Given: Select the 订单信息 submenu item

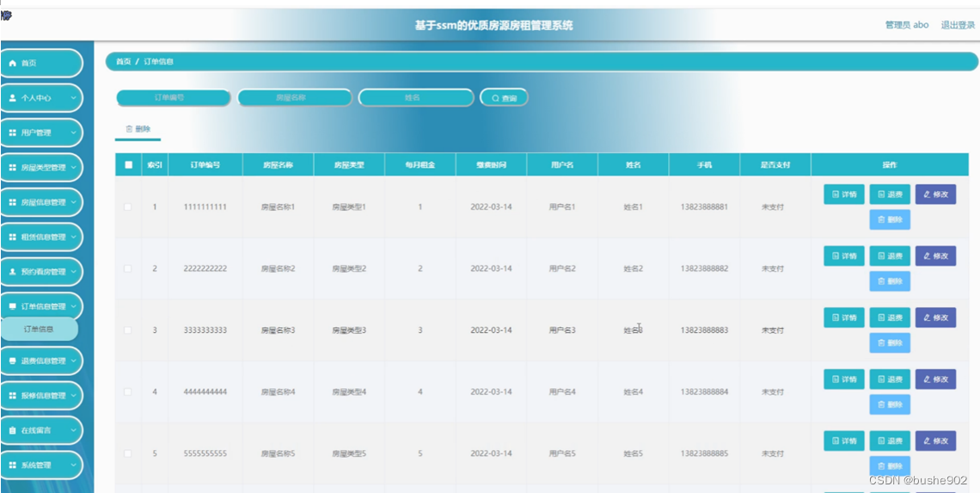Looking at the screenshot, I should point(40,329).
